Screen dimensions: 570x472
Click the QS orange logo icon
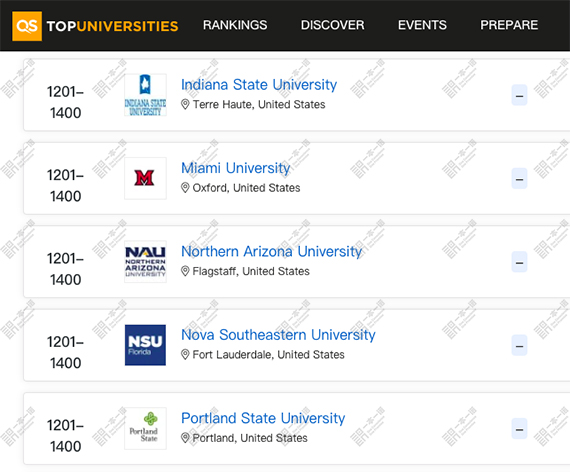pyautogui.click(x=27, y=26)
